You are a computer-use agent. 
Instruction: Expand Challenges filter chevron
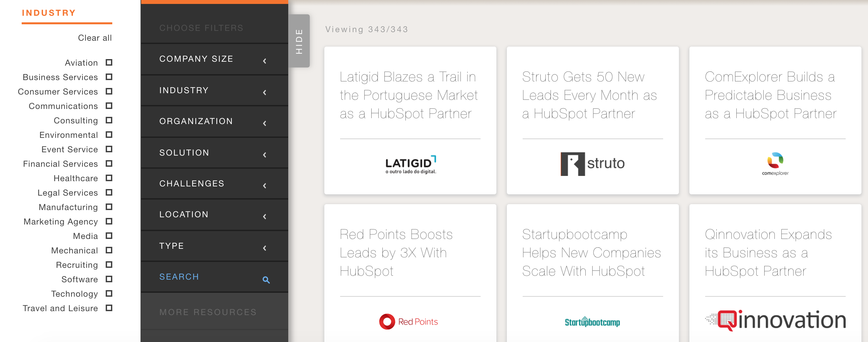pos(265,186)
